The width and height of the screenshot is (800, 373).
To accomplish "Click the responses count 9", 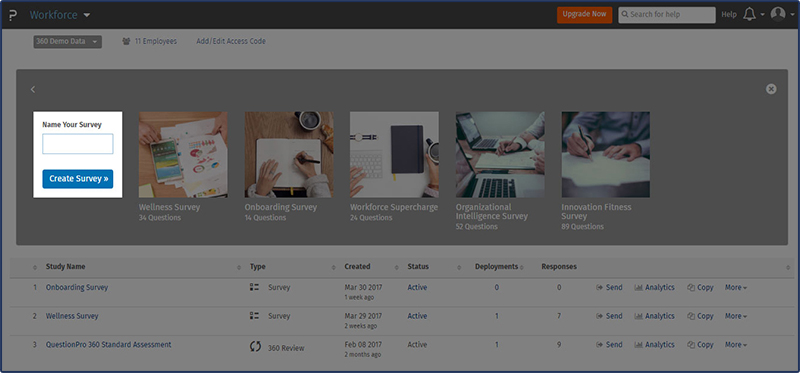I will pyautogui.click(x=559, y=344).
